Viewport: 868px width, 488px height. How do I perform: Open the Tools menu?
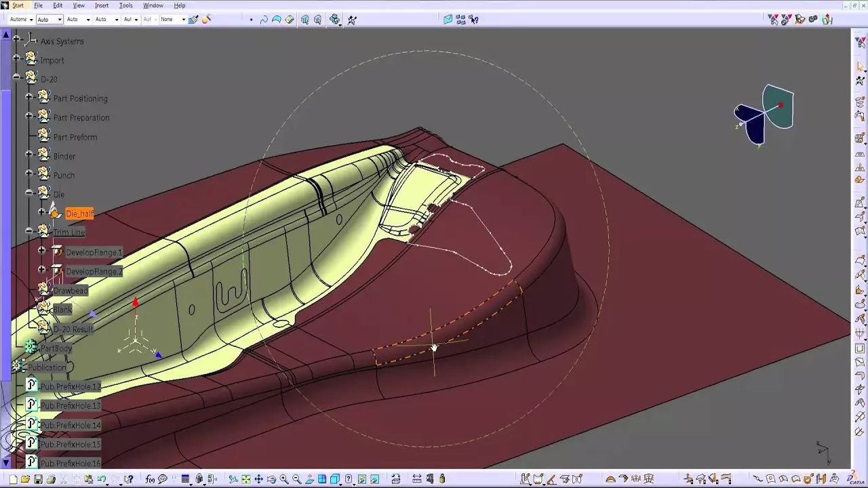click(x=126, y=5)
